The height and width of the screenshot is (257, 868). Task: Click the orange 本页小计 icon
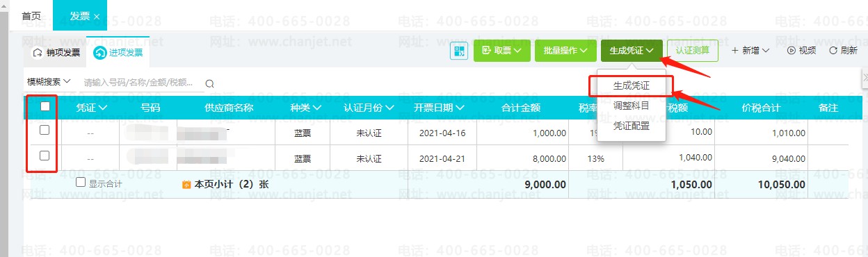pos(186,185)
